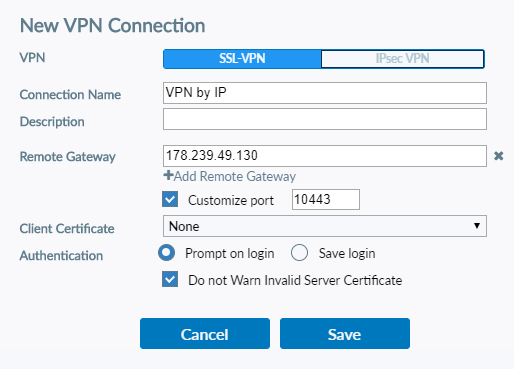This screenshot has width=514, height=369.
Task: Switch to the IPsec VPN tab
Action: (x=402, y=59)
